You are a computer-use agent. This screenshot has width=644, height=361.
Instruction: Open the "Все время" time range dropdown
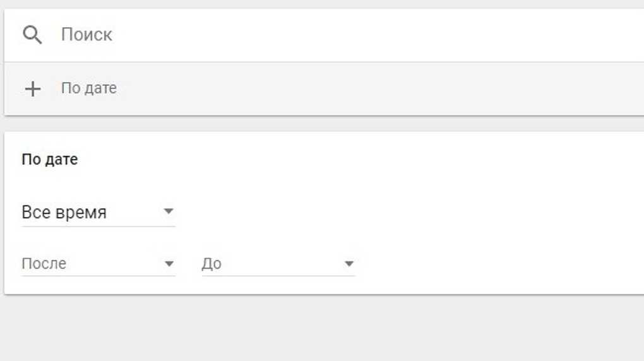pyautogui.click(x=98, y=213)
